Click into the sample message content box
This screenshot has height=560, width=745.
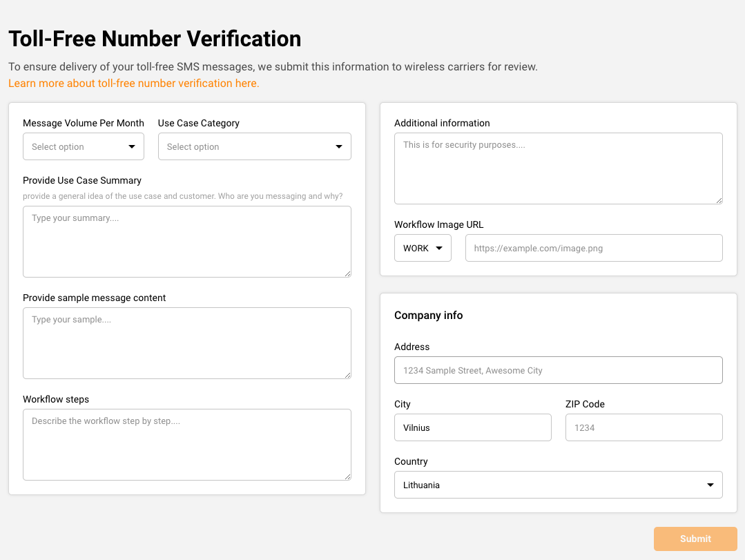coord(186,342)
